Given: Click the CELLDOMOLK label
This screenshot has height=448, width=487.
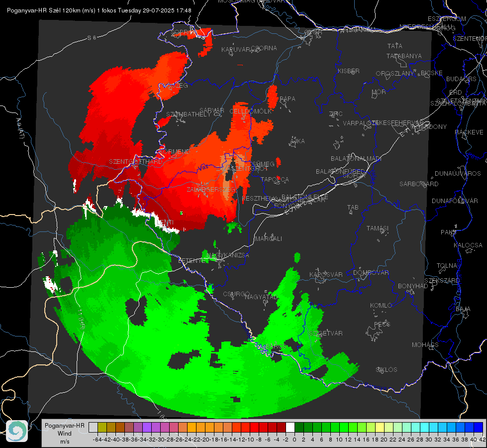Looking at the screenshot, I should pos(250,111).
